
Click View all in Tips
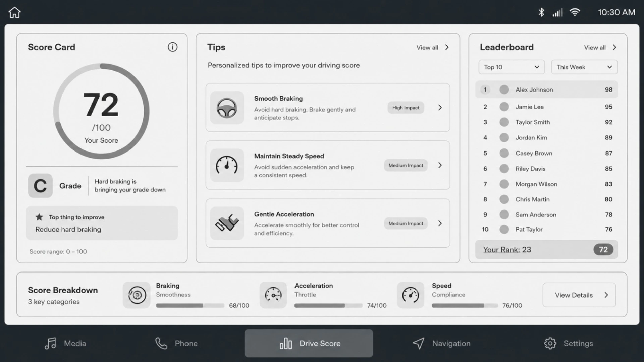tap(427, 48)
